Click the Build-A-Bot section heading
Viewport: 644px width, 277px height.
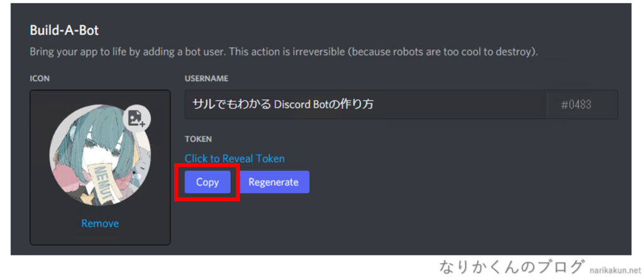pyautogui.click(x=64, y=30)
